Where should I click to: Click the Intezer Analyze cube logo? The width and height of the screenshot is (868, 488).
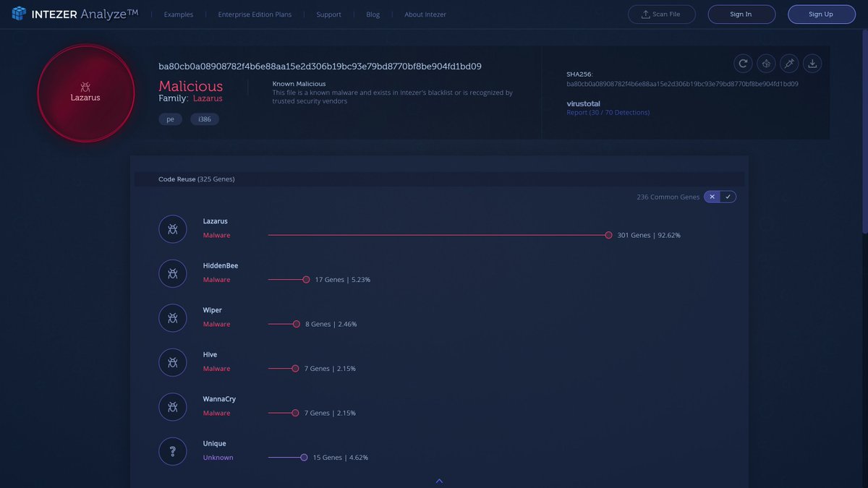click(19, 14)
